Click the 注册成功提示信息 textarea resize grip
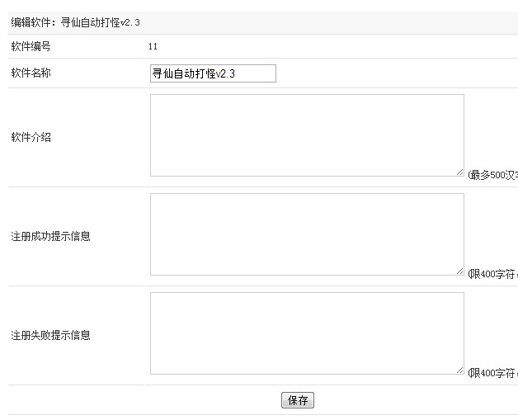 (460, 271)
